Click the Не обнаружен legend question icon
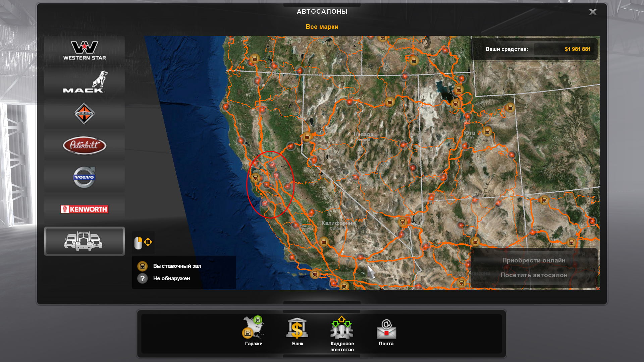 click(x=143, y=279)
